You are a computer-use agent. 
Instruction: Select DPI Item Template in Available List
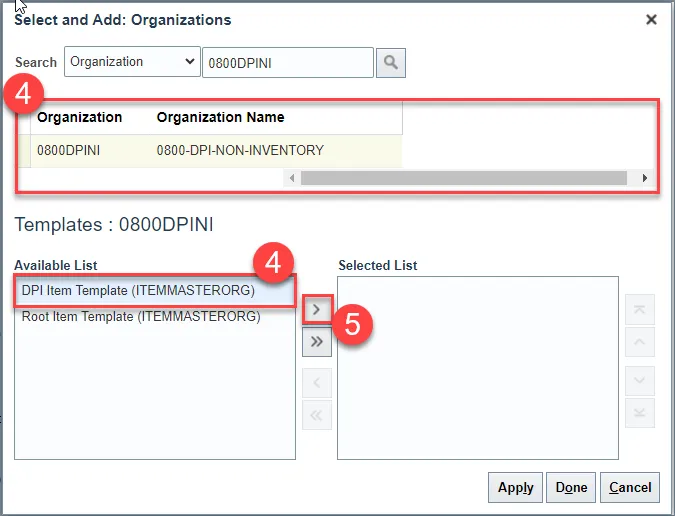(138, 291)
